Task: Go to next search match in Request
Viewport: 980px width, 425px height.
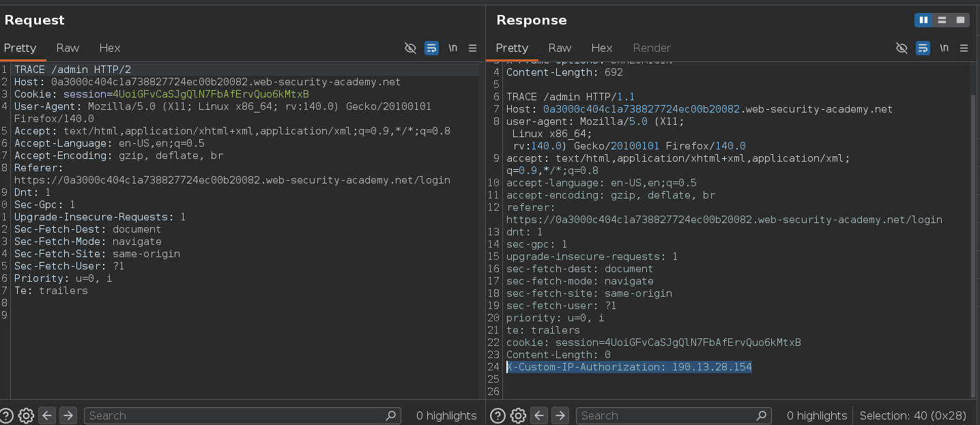Action: pyautogui.click(x=68, y=415)
